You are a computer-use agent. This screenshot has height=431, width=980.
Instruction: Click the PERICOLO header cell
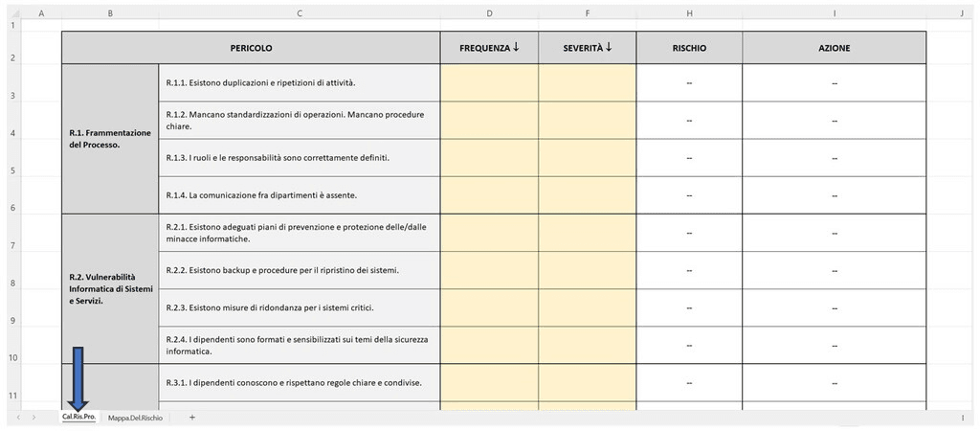[x=251, y=48]
